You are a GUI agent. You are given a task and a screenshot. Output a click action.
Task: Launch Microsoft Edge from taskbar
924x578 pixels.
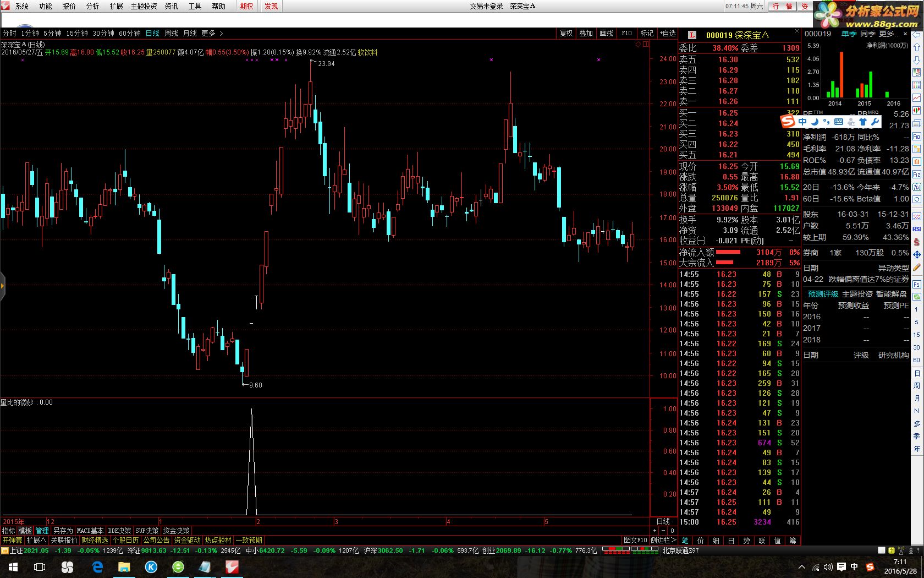[97, 566]
